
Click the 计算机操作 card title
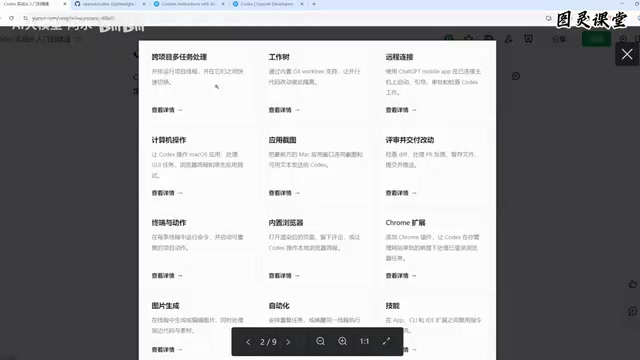tap(169, 140)
